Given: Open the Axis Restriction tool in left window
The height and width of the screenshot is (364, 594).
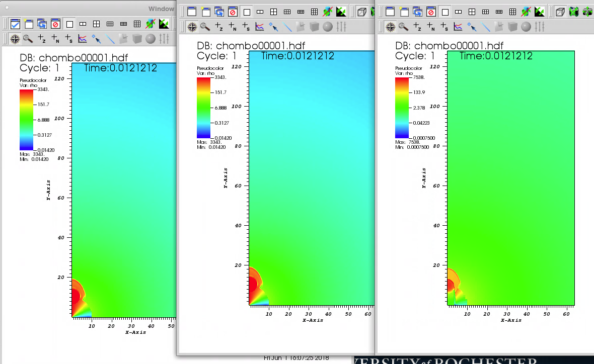Looking at the screenshot, I should coord(164,39).
